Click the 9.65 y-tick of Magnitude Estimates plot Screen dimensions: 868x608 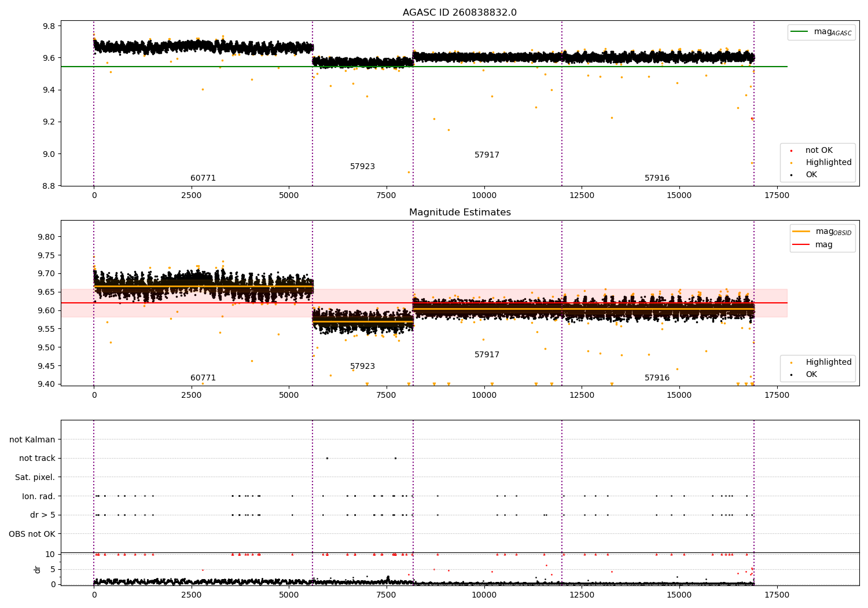click(x=47, y=292)
